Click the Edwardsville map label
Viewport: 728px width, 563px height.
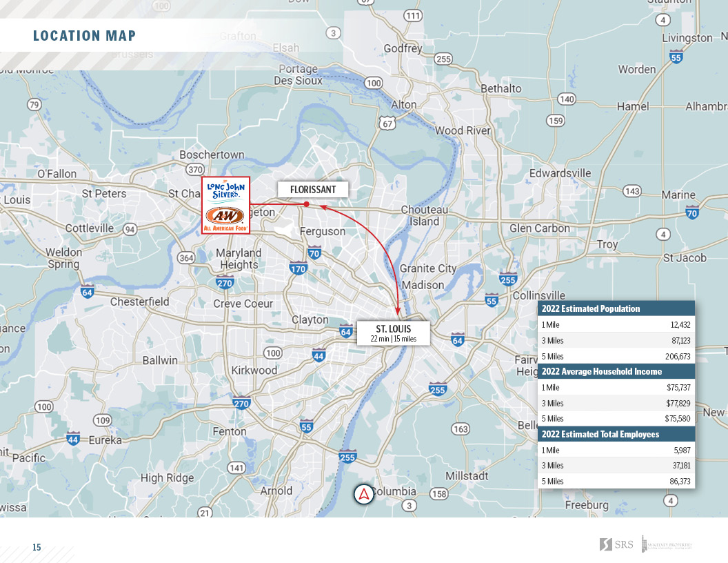560,173
